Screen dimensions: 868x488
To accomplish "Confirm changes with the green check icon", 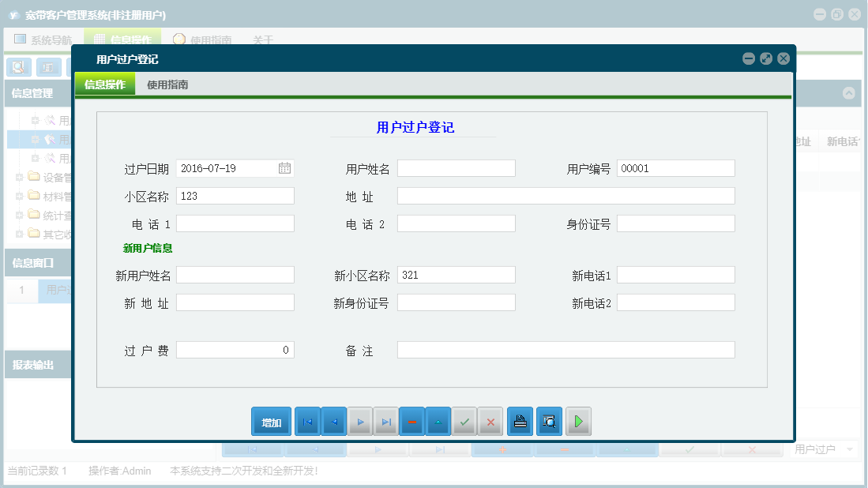I will [464, 421].
